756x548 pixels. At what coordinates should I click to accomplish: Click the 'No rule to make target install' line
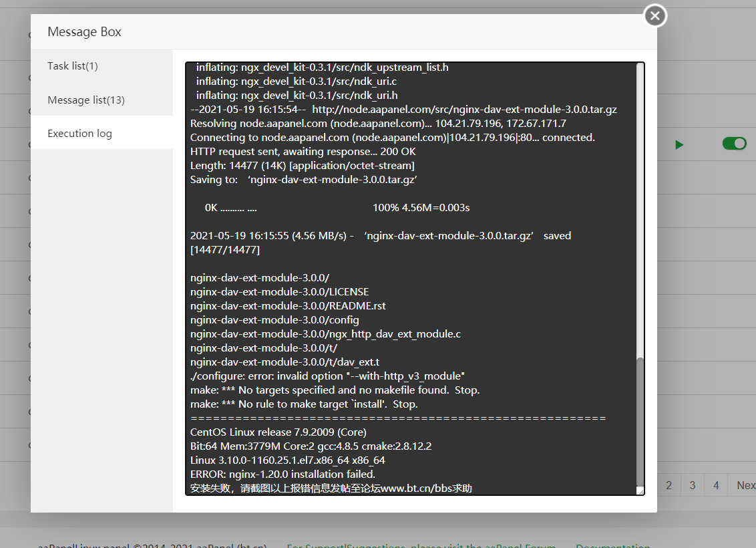[x=304, y=404]
